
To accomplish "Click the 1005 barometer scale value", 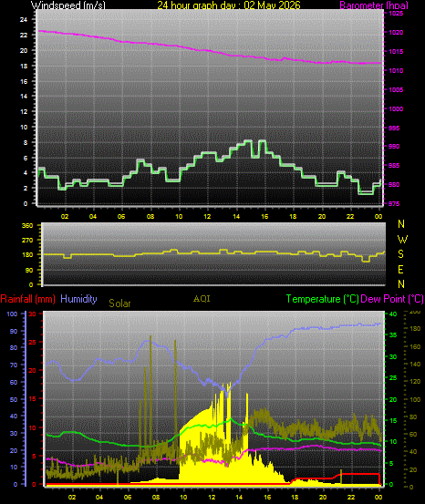I will pos(396,89).
